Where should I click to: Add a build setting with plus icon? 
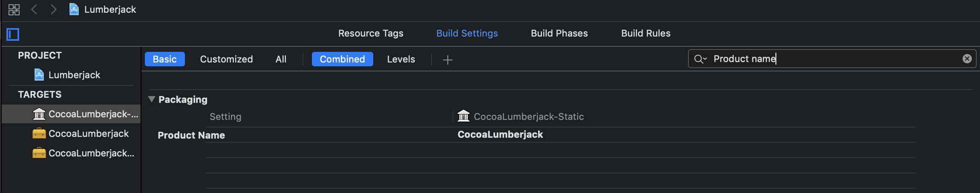coord(447,60)
